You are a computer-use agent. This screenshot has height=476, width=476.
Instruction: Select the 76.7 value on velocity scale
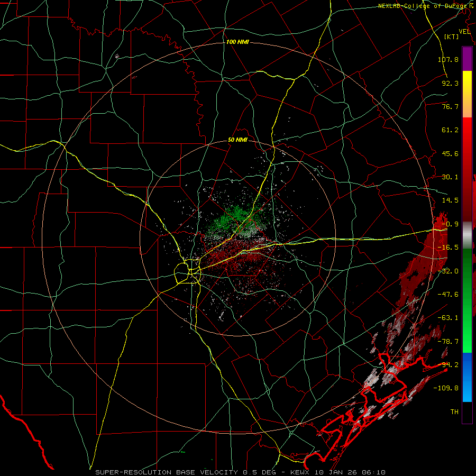[x=450, y=106]
